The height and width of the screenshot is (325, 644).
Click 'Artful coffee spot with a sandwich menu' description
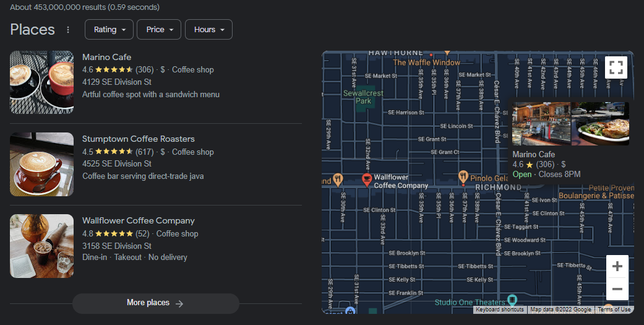(151, 94)
